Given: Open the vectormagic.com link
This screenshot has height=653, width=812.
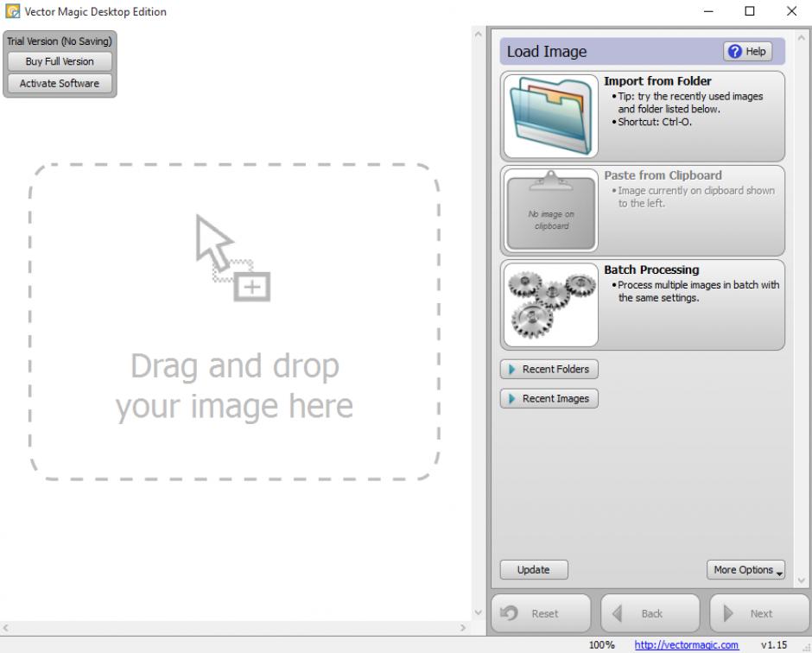Looking at the screenshot, I should click(686, 645).
